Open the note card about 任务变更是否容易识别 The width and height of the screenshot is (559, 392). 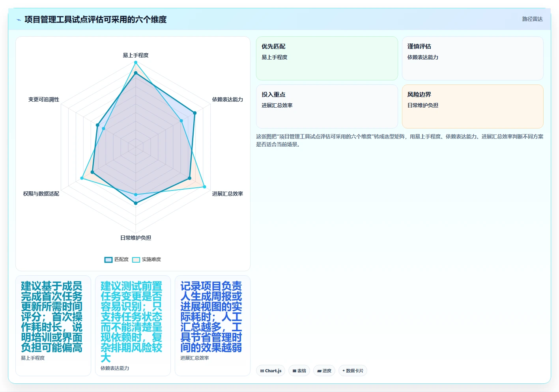[133, 326]
